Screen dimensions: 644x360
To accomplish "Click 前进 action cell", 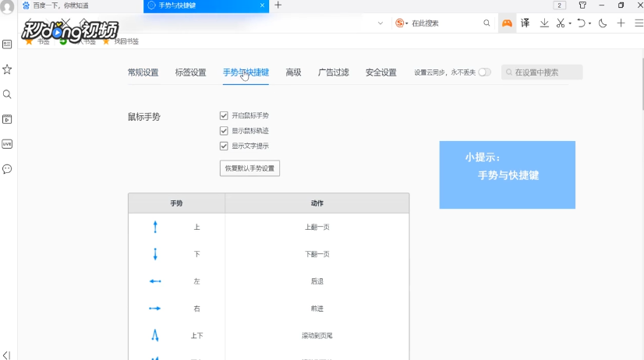I will click(x=317, y=309).
